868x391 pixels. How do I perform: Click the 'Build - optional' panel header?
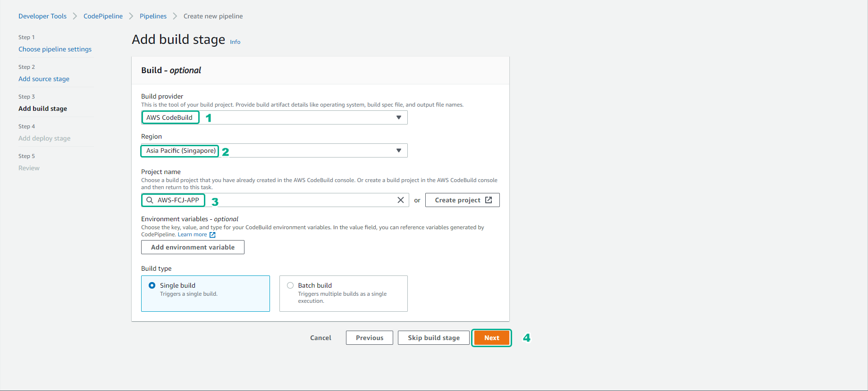(320, 70)
